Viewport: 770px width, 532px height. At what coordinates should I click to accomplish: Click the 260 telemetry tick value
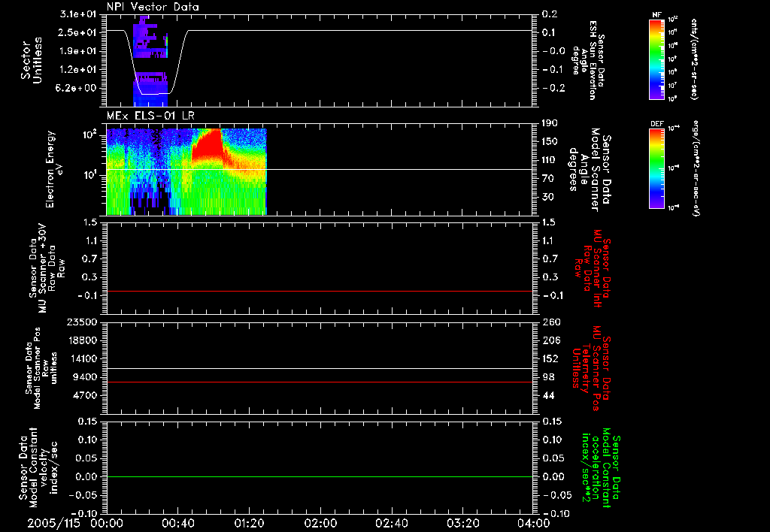(550, 322)
